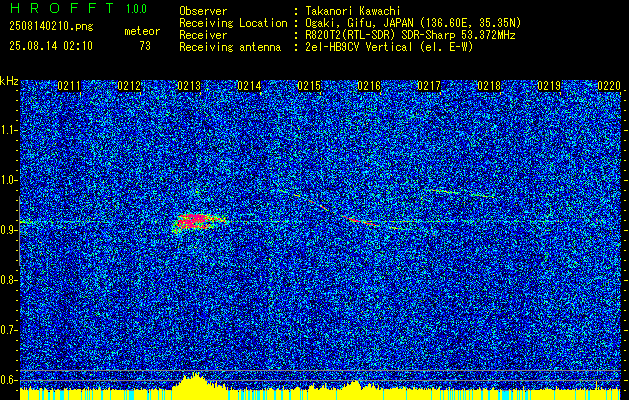Click time marker 0214
Viewport: 629px width, 400px height.
coord(249,86)
